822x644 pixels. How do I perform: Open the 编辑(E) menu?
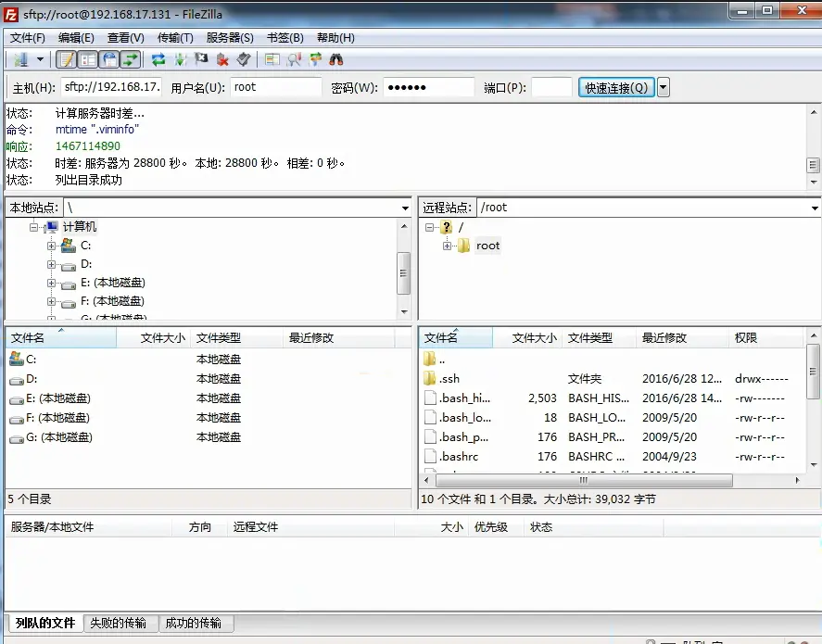[x=76, y=38]
